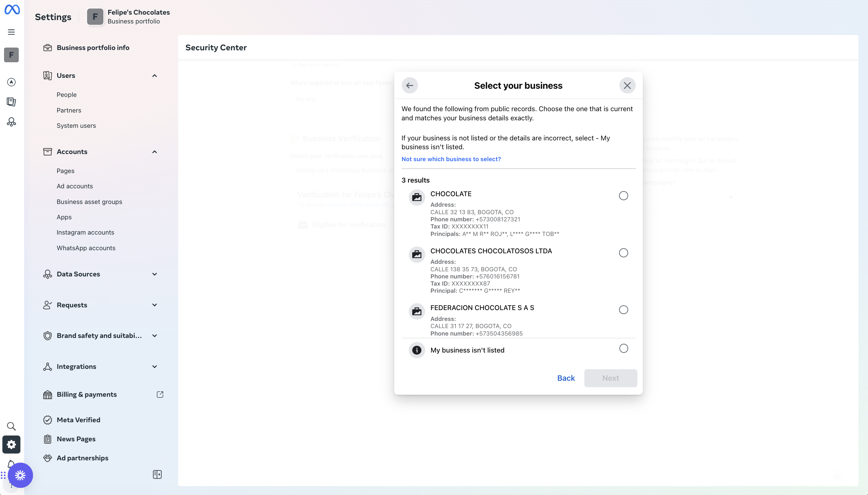
Task: Open the Meta logo home
Action: (x=12, y=10)
